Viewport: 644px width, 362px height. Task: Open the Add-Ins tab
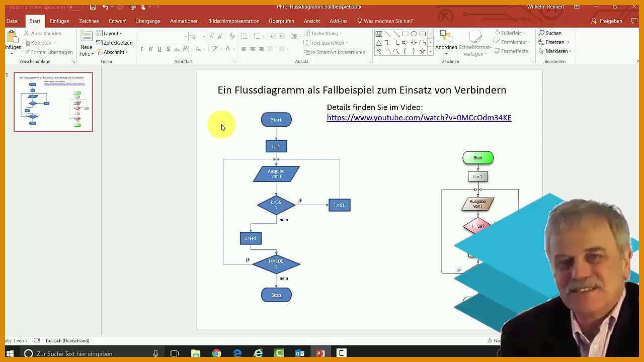[x=338, y=21]
